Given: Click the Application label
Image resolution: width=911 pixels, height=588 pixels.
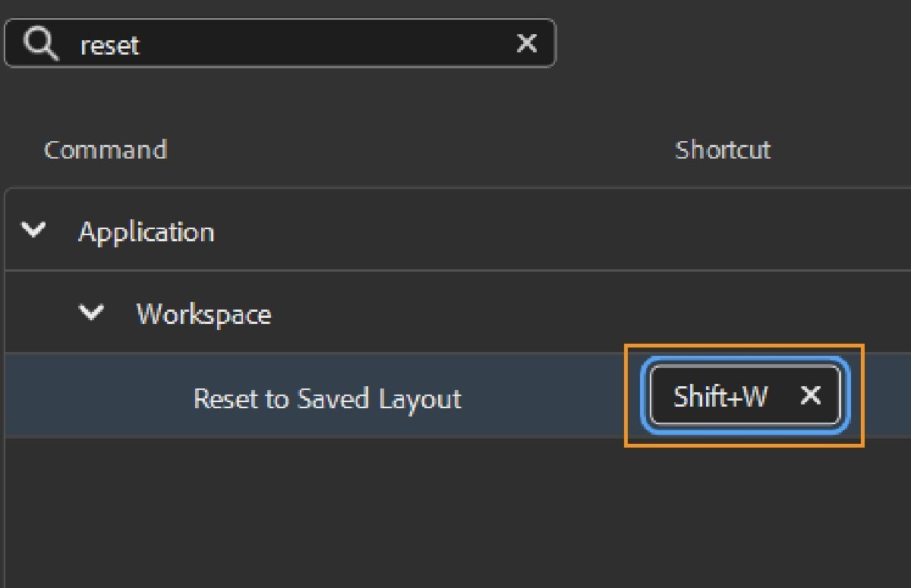Looking at the screenshot, I should [x=145, y=231].
